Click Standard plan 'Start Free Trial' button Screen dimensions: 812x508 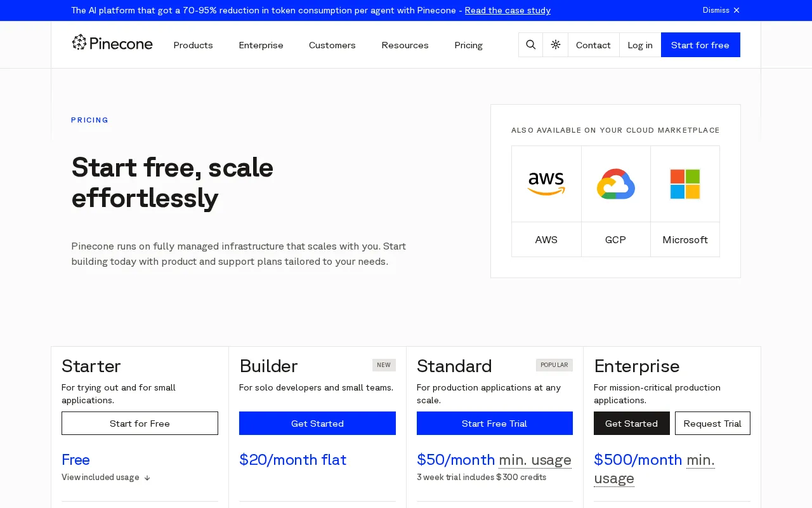[495, 424]
